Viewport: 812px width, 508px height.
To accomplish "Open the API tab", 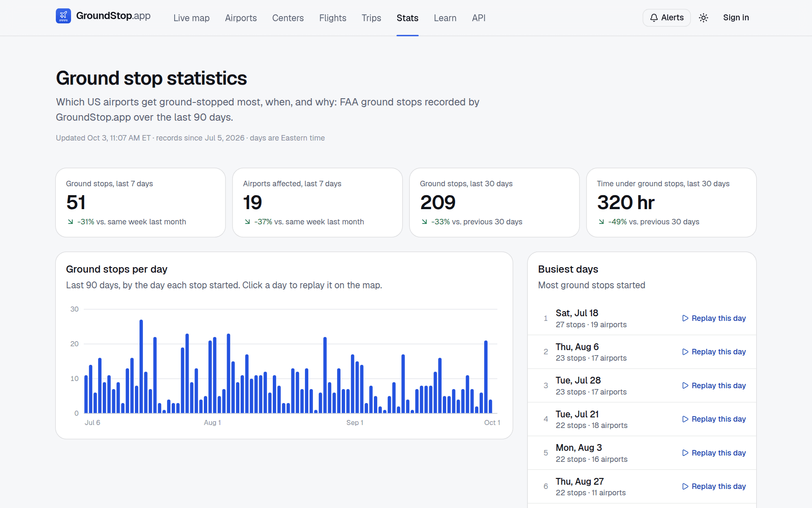I will tap(479, 18).
